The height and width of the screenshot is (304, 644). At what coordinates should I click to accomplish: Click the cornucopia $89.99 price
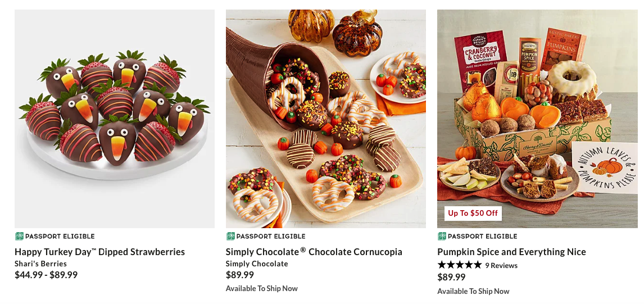(x=240, y=275)
